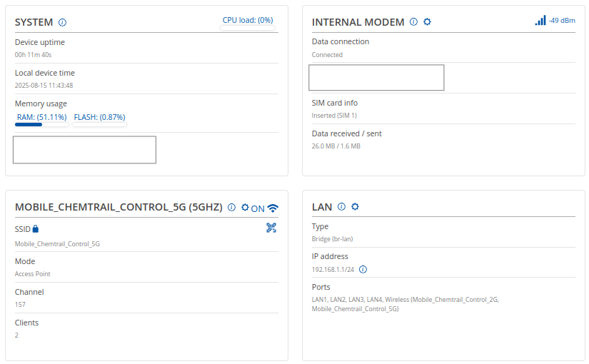Click the Connected data connection status
The image size is (589, 364).
(327, 55)
